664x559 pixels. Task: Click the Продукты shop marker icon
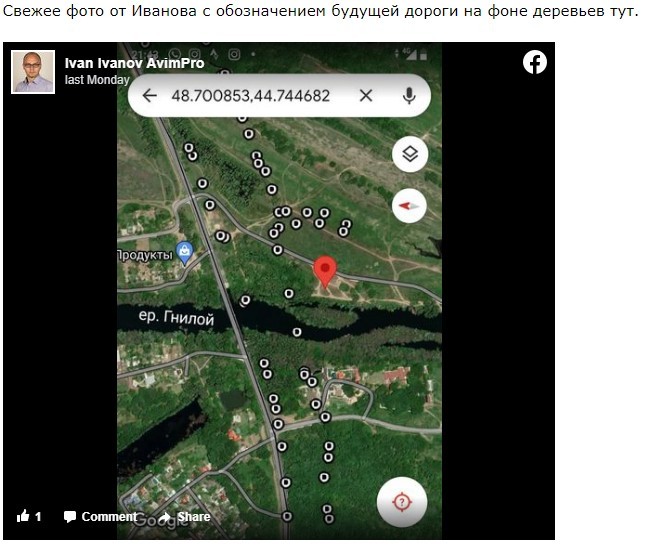point(185,253)
